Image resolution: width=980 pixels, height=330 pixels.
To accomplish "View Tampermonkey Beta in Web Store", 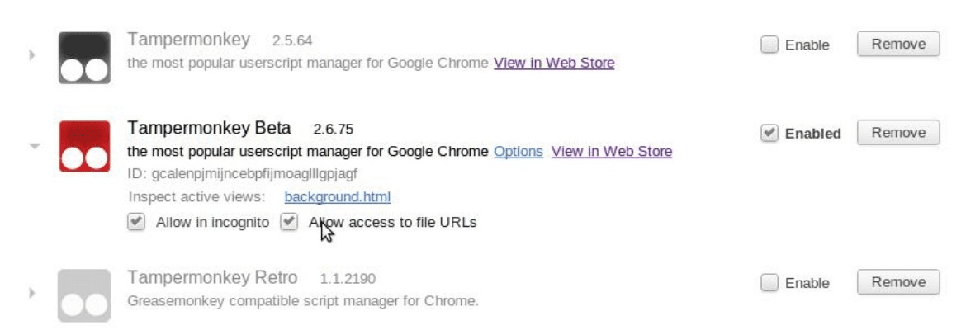I will pyautogui.click(x=611, y=152).
